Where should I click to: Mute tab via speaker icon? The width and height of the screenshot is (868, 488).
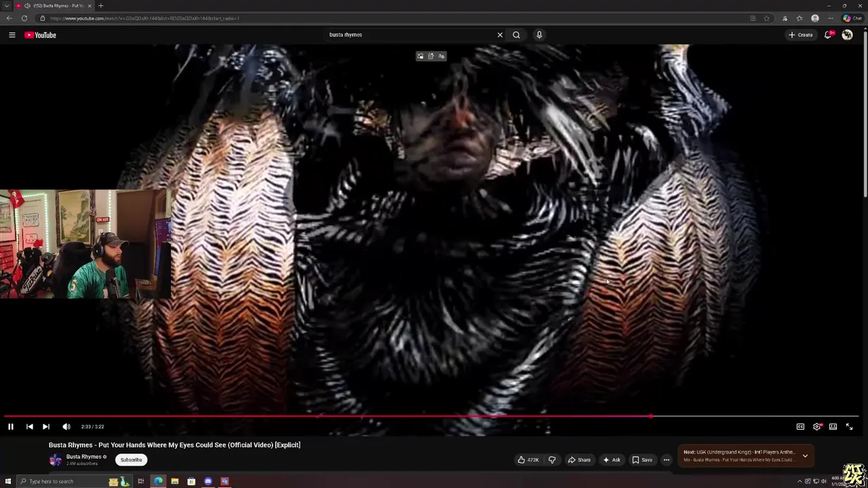27,5
